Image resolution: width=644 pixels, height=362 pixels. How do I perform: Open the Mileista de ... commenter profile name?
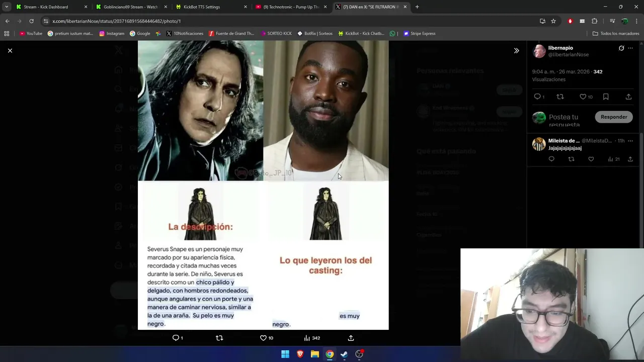tap(563, 141)
